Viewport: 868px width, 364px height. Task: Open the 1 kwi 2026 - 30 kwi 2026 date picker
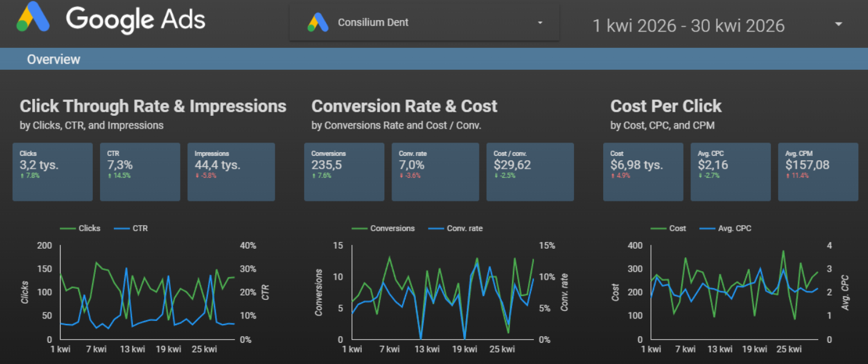pyautogui.click(x=689, y=25)
